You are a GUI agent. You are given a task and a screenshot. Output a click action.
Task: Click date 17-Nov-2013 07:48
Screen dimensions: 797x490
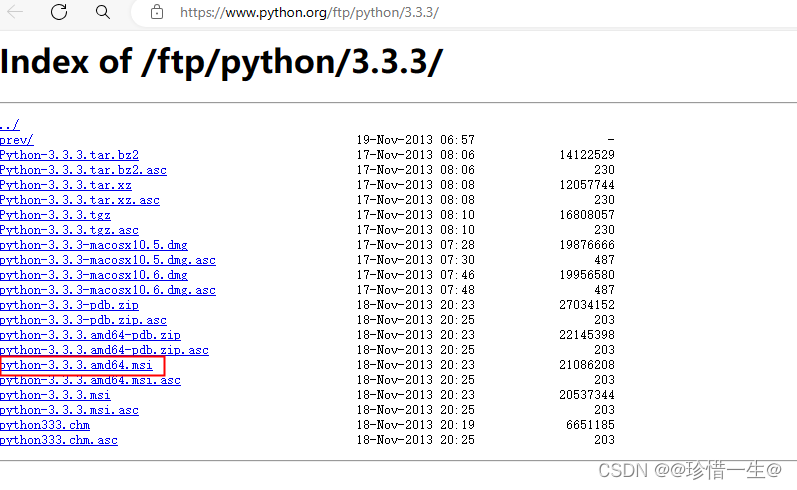415,290
